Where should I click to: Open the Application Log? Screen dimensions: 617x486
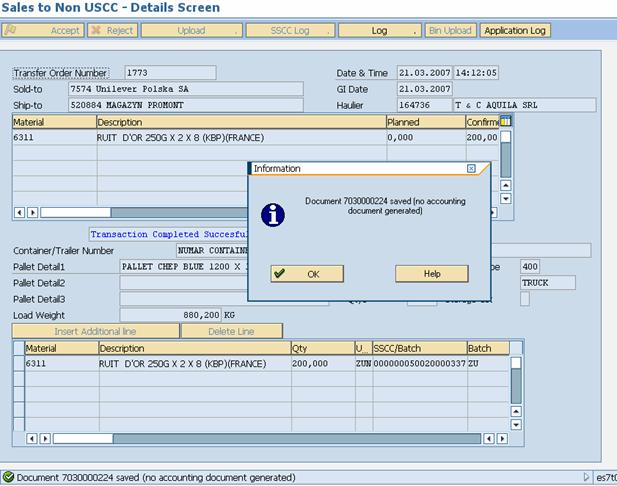(515, 31)
